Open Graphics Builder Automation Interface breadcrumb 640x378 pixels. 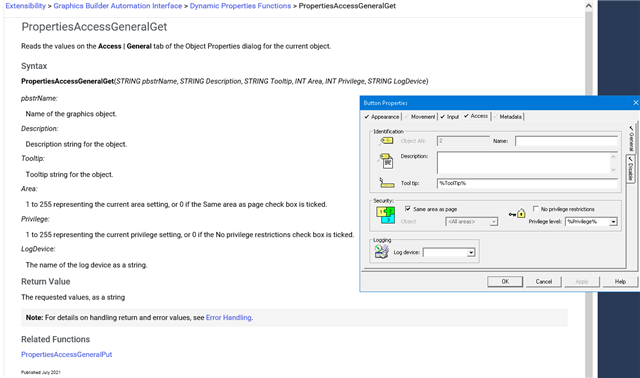[118, 6]
